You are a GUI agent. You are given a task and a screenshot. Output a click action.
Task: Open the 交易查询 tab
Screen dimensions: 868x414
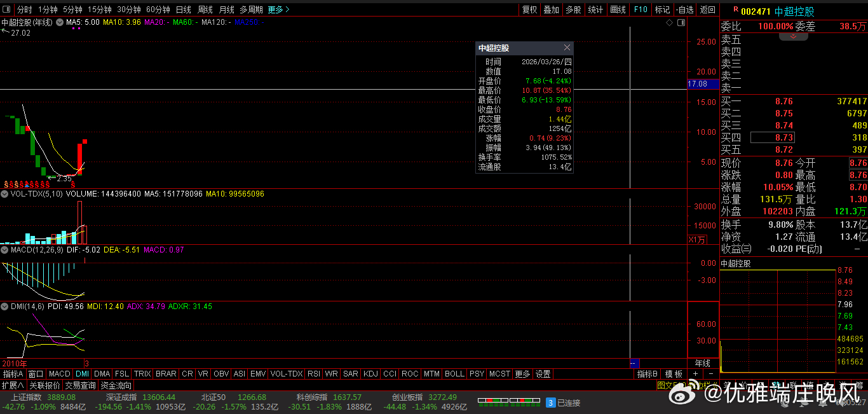pyautogui.click(x=80, y=385)
